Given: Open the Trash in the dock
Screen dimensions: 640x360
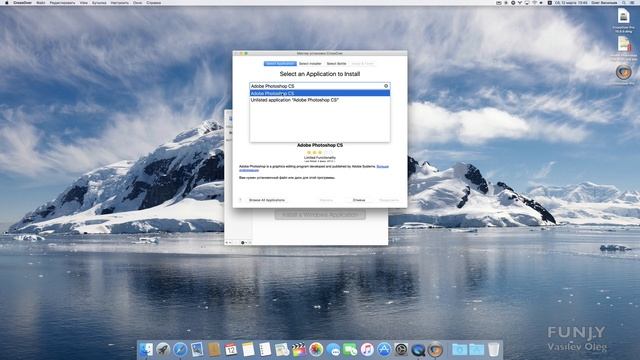Looking at the screenshot, I should point(493,350).
